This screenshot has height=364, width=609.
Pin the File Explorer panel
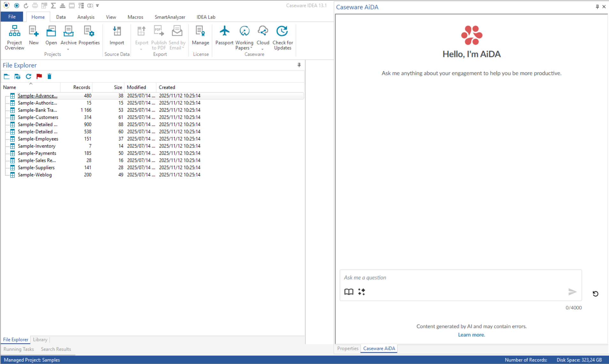point(299,65)
